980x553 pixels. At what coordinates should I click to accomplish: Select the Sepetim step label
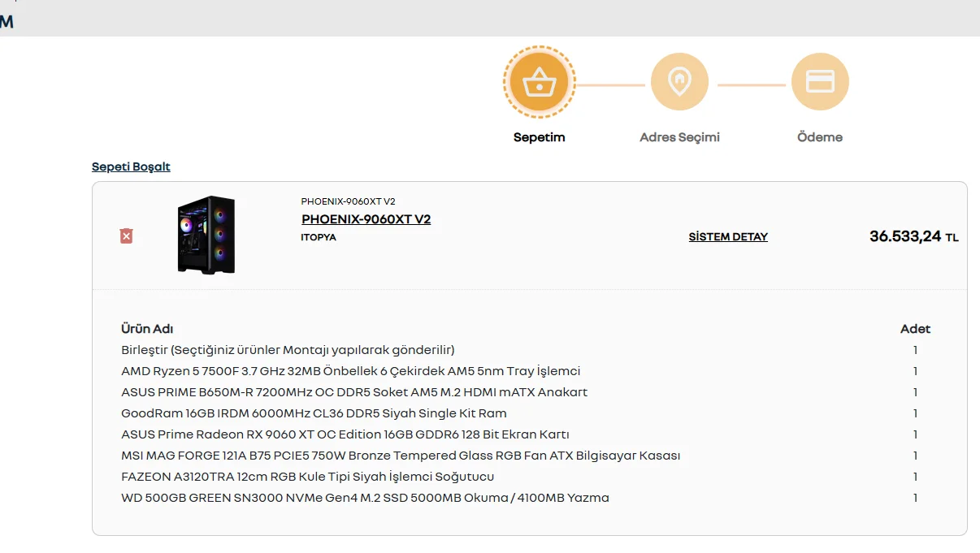coord(539,137)
